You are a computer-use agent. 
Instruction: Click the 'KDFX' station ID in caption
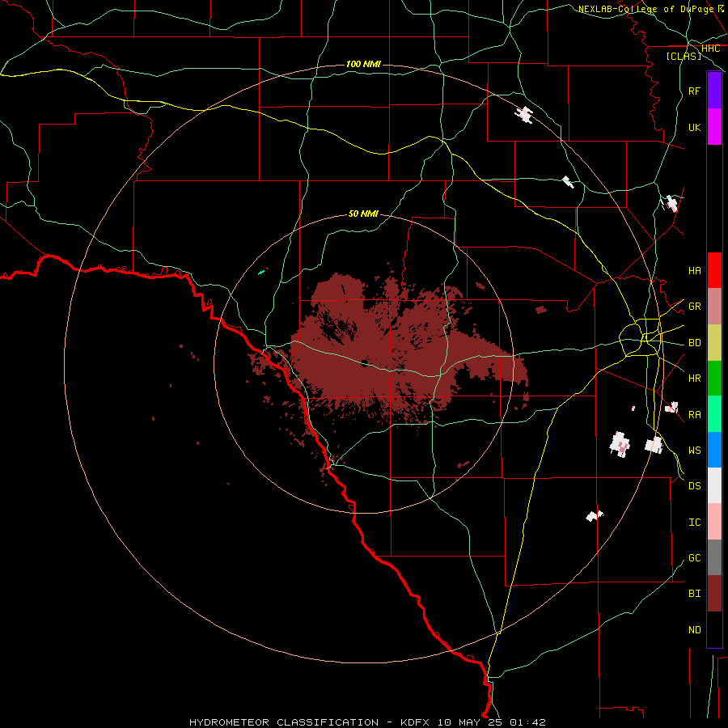(x=415, y=722)
